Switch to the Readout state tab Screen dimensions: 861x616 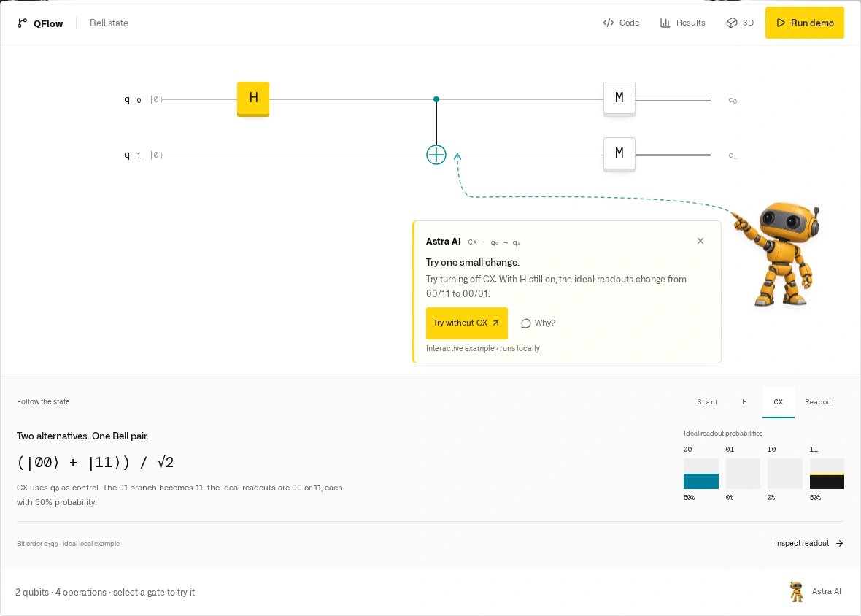coord(820,402)
